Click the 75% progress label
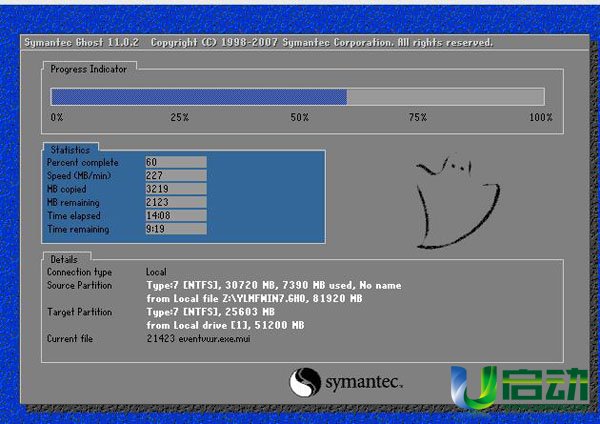 point(418,117)
